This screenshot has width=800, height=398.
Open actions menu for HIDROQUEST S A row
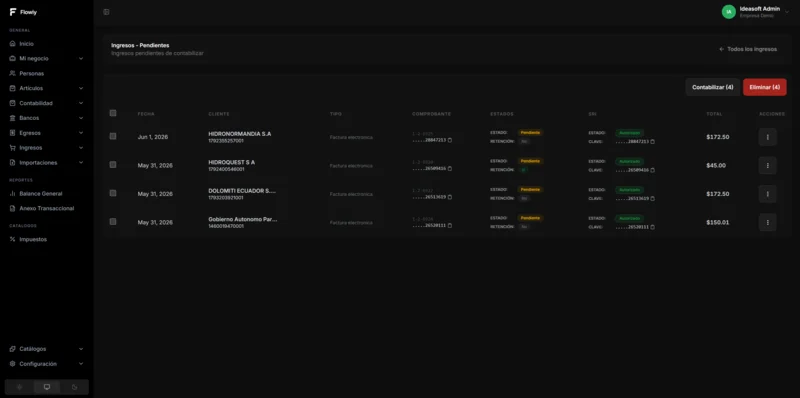[767, 165]
